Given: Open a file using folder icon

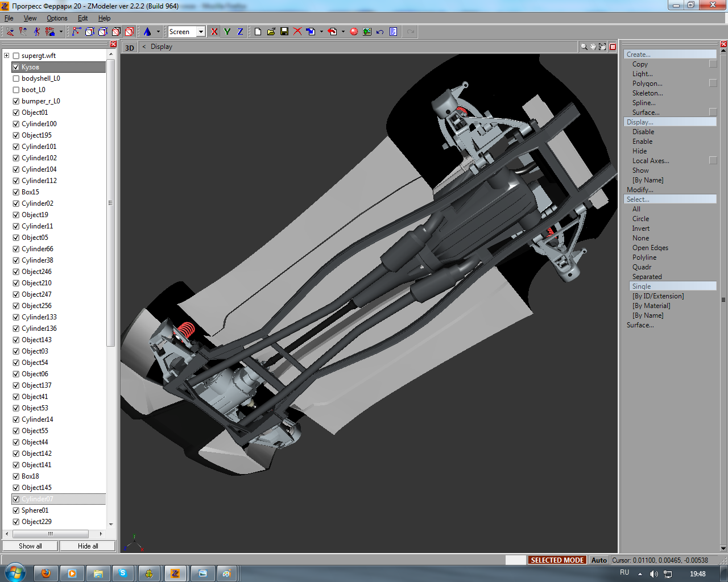Looking at the screenshot, I should pyautogui.click(x=271, y=32).
